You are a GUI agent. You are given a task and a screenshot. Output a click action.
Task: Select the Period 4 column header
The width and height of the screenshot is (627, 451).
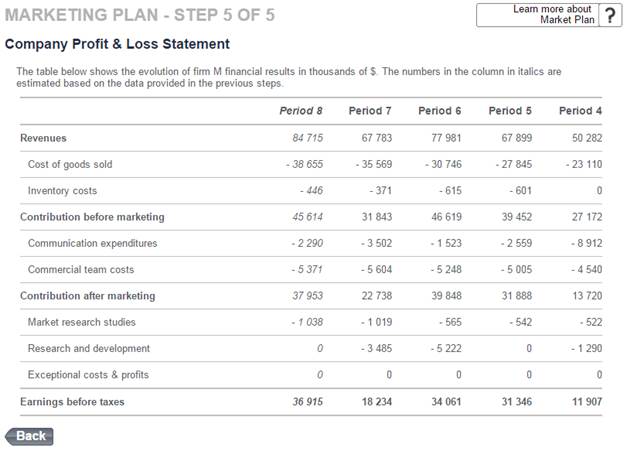[x=580, y=110]
